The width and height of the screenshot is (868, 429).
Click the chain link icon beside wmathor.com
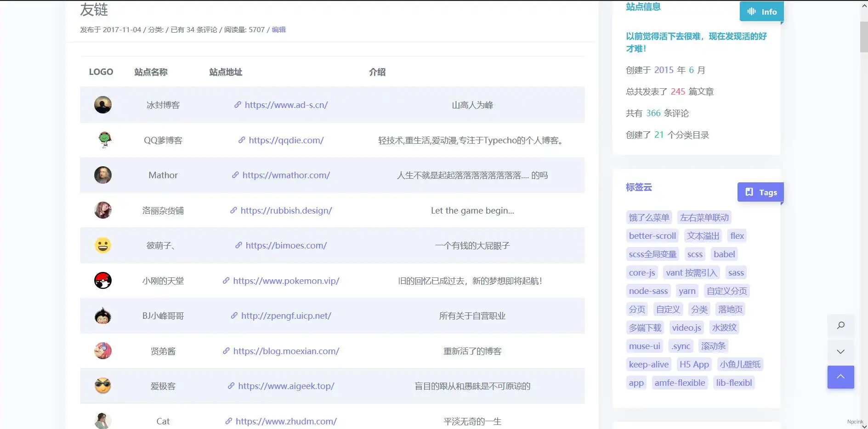point(234,175)
